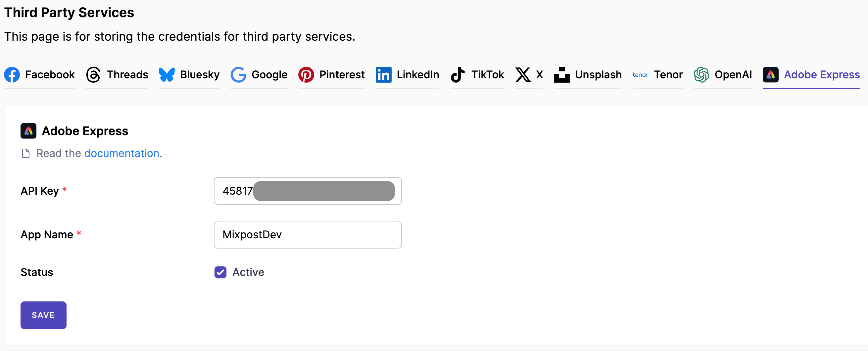
Task: Click the Adobe Express logo in panel header
Action: [28, 131]
